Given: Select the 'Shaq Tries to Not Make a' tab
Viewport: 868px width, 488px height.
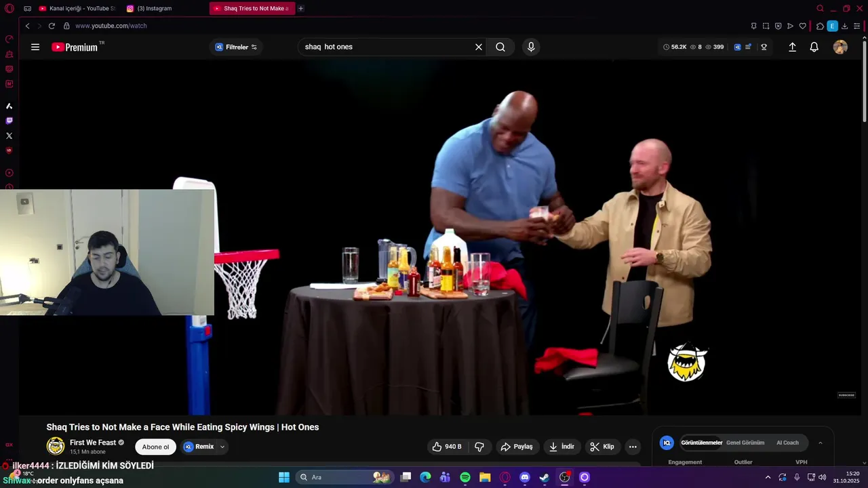Looking at the screenshot, I should point(252,8).
